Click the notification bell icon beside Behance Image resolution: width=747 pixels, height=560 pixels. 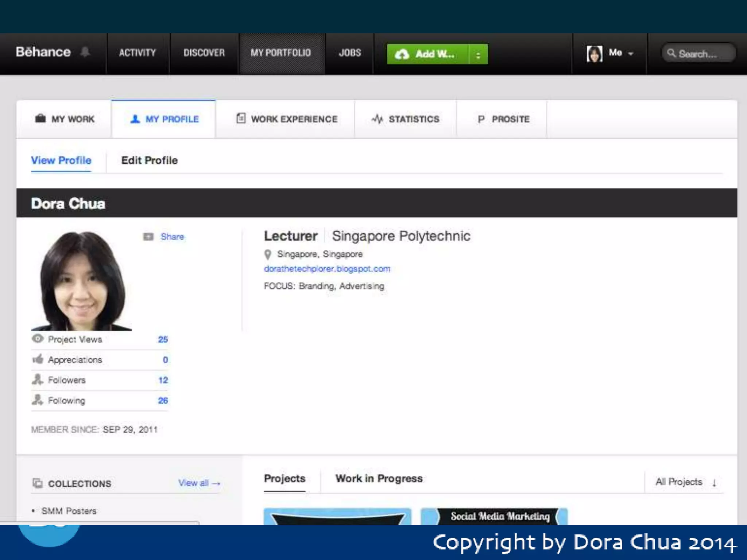tap(85, 52)
